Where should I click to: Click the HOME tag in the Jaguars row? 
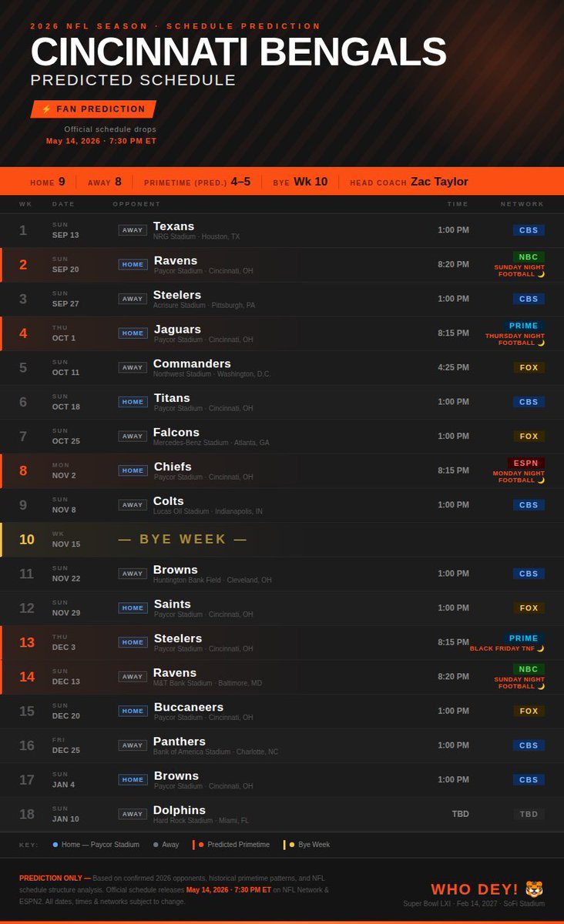click(x=133, y=333)
